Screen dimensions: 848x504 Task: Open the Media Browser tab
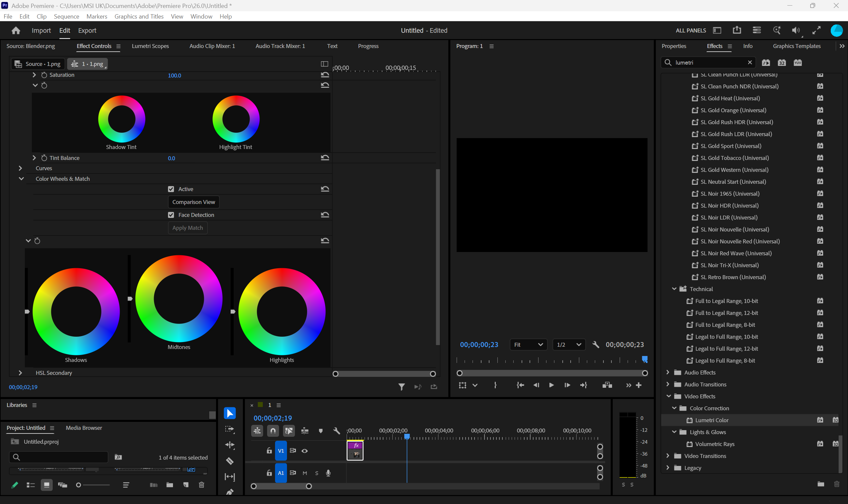click(84, 428)
